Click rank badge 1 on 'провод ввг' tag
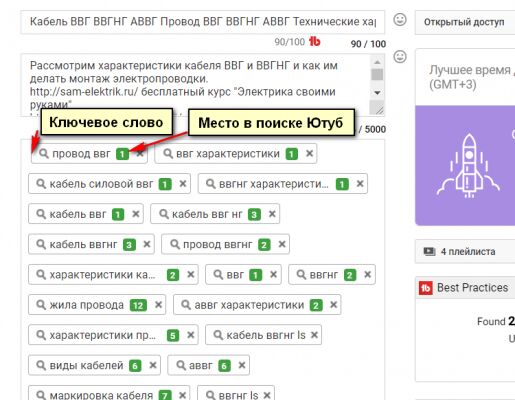Image resolution: width=515 pixels, height=400 pixels. [122, 154]
